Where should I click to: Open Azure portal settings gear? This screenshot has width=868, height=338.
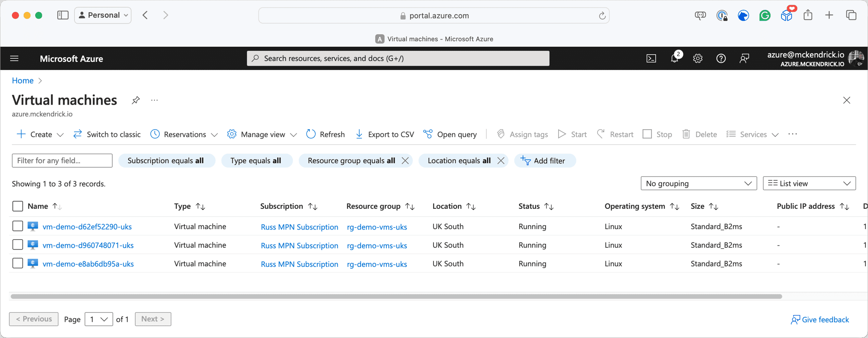point(698,58)
